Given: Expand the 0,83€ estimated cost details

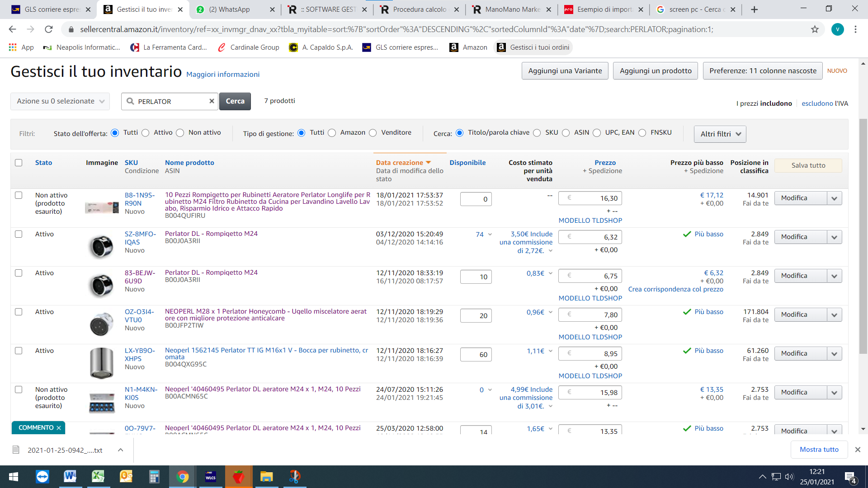Looking at the screenshot, I should coord(551,273).
